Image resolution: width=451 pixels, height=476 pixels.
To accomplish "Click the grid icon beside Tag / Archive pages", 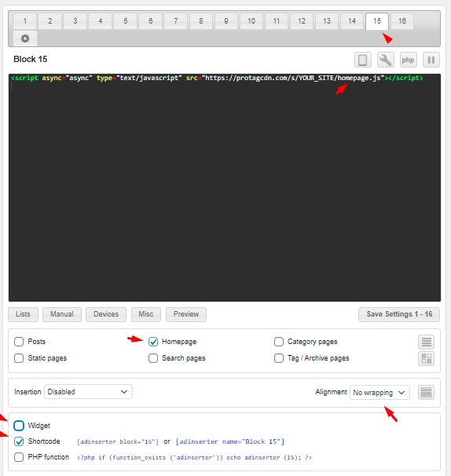I will pos(426,358).
